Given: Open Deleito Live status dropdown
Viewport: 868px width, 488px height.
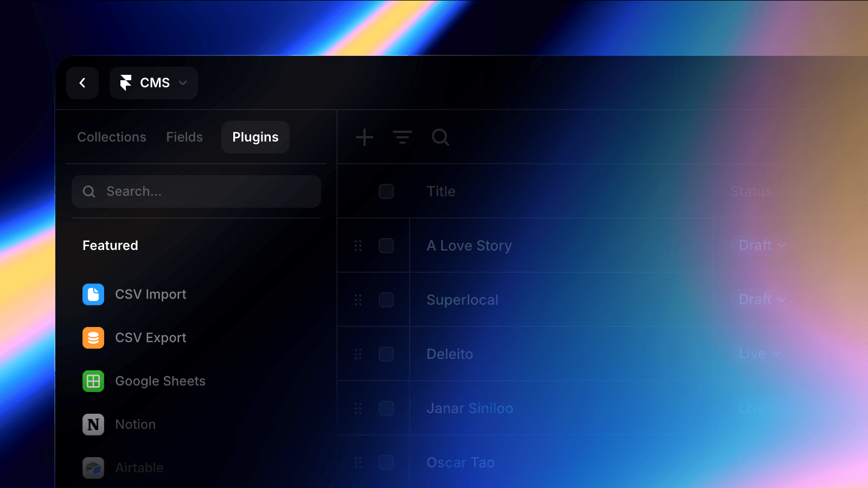Looking at the screenshot, I should coord(759,354).
